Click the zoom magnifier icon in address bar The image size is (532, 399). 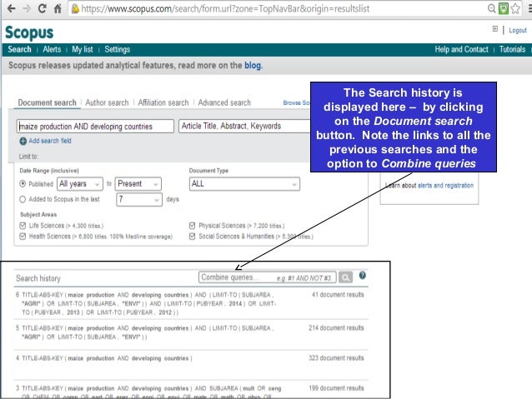(491, 8)
